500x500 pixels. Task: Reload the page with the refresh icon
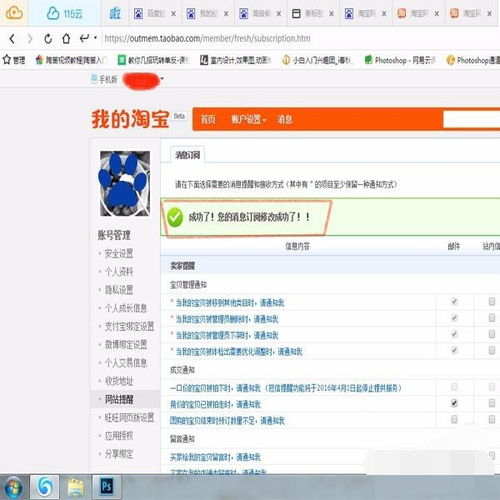coord(48,39)
